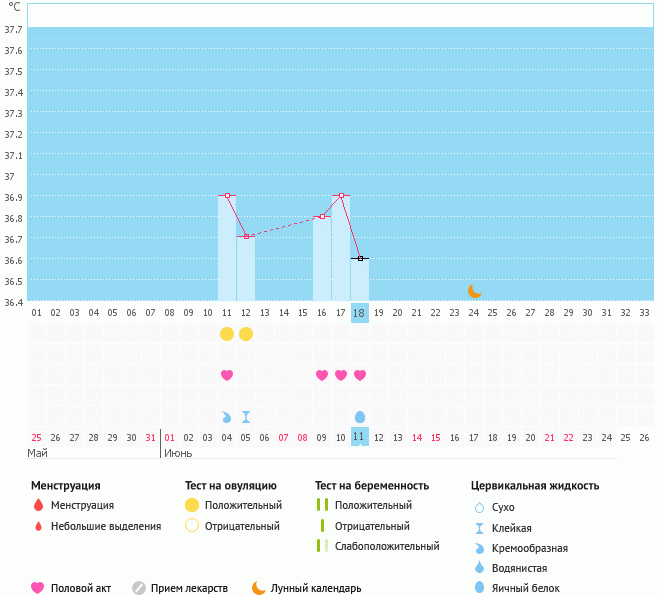Image resolution: width=663 pixels, height=595 pixels.
Task: Click the orange moon icon on the chart
Action: pyautogui.click(x=475, y=291)
